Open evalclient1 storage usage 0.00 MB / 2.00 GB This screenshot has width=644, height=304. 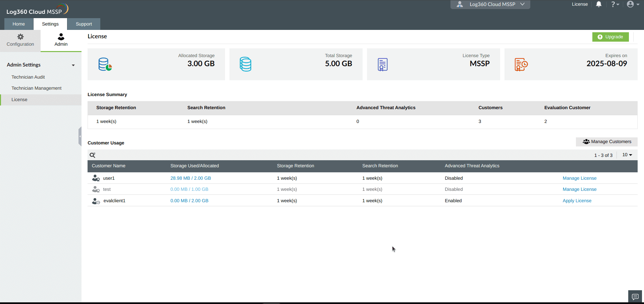tap(189, 201)
